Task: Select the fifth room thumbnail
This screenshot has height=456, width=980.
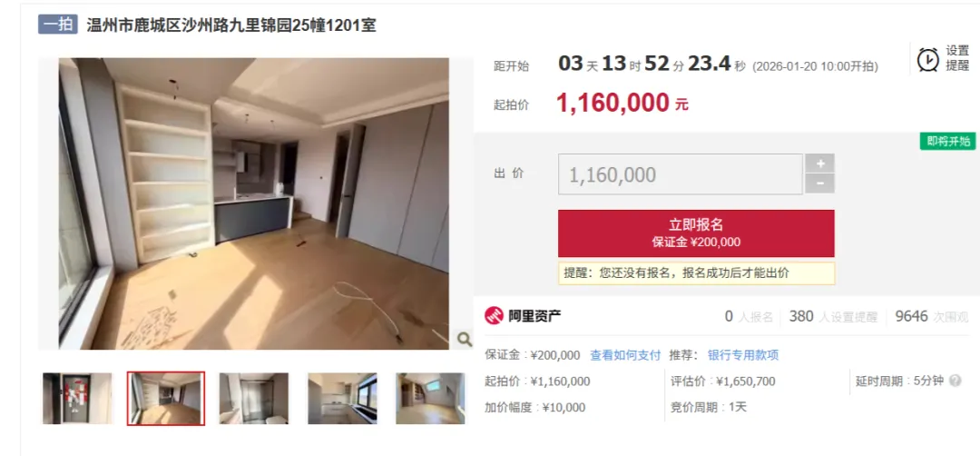Action: [x=431, y=399]
